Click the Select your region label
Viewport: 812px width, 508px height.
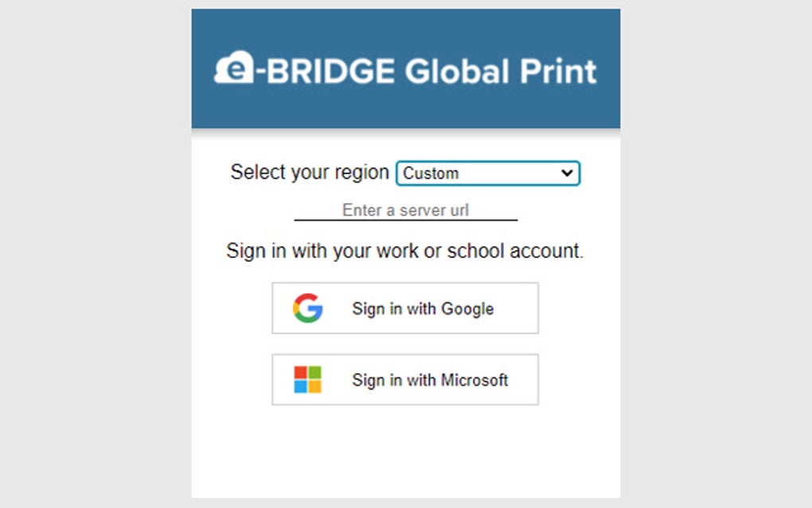pyautogui.click(x=310, y=172)
